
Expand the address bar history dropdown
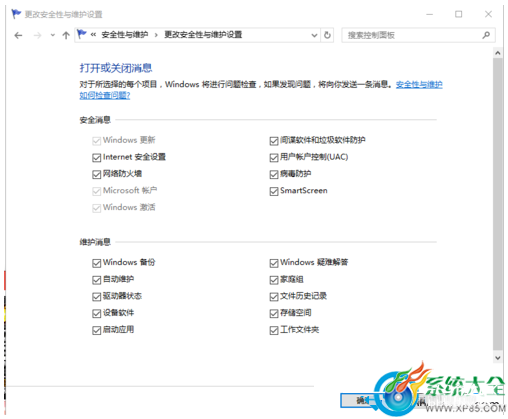click(314, 35)
